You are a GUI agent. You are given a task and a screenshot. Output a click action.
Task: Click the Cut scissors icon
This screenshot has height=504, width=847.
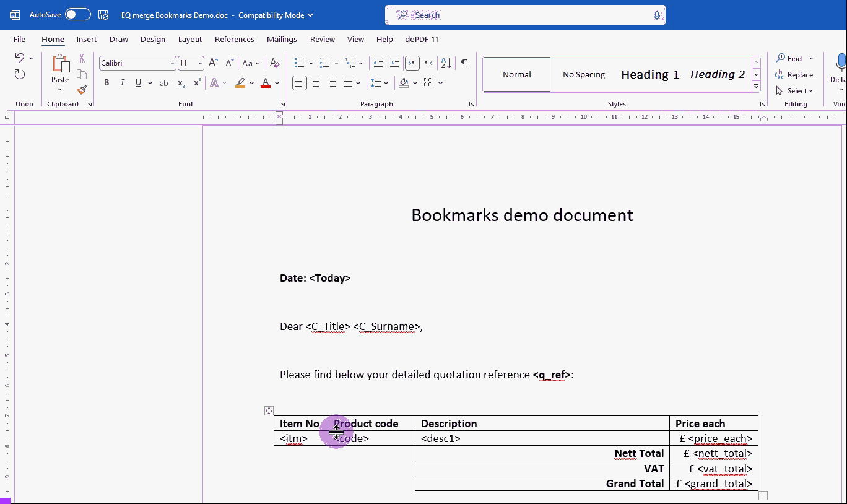pyautogui.click(x=82, y=58)
